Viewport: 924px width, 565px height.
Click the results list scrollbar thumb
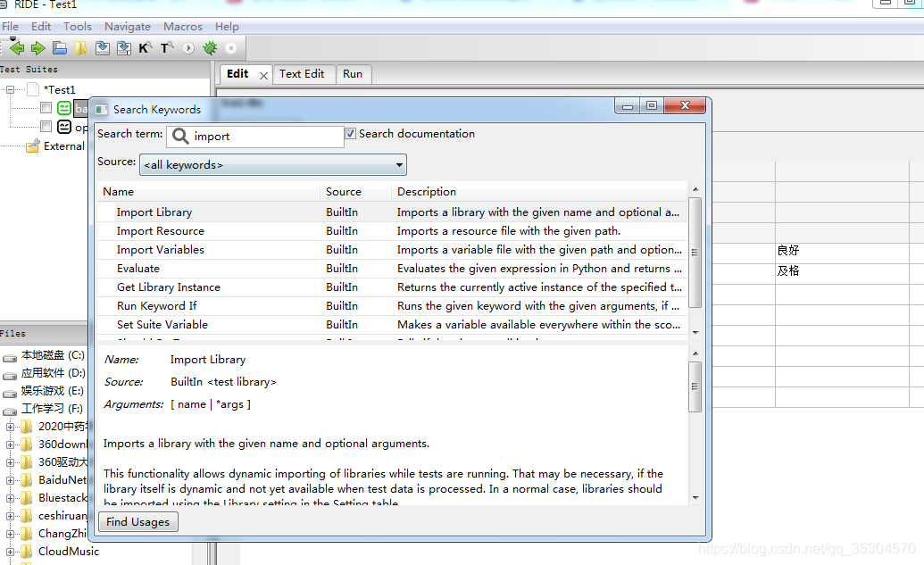(x=695, y=253)
